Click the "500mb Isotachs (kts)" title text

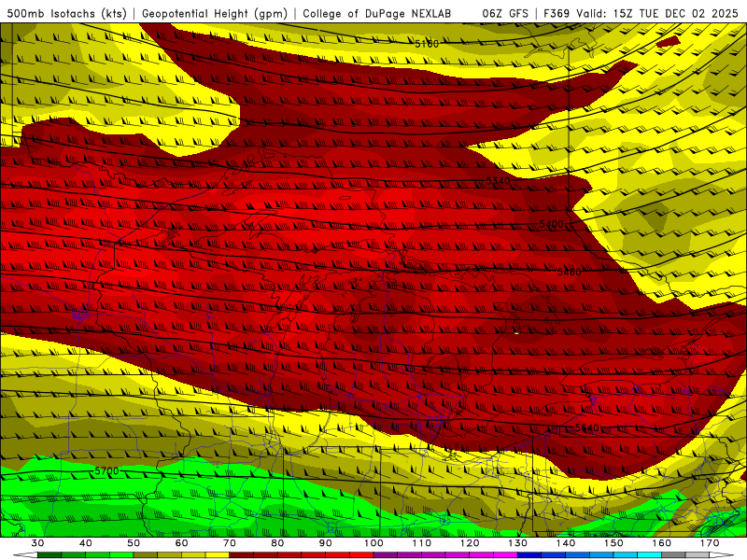click(x=66, y=14)
